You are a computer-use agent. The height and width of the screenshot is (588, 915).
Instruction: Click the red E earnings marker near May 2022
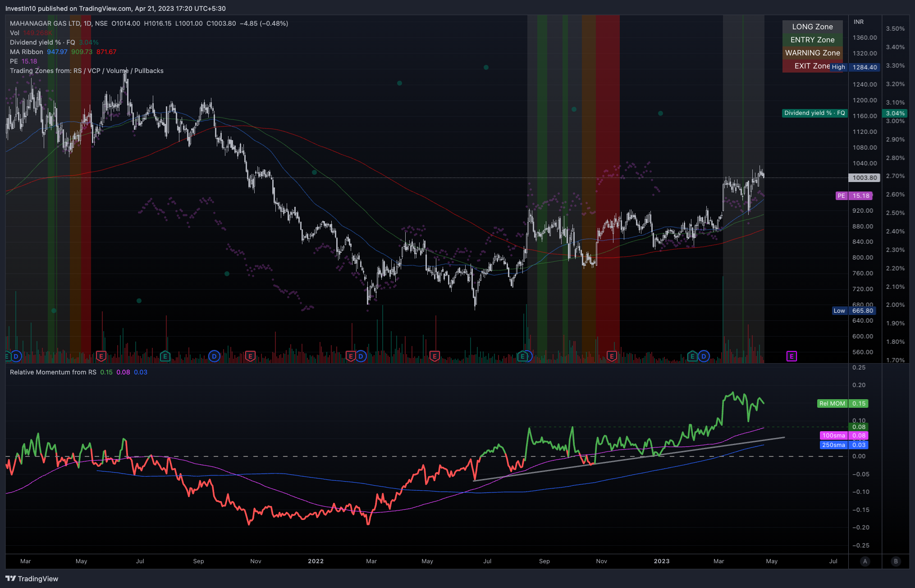coord(435,356)
